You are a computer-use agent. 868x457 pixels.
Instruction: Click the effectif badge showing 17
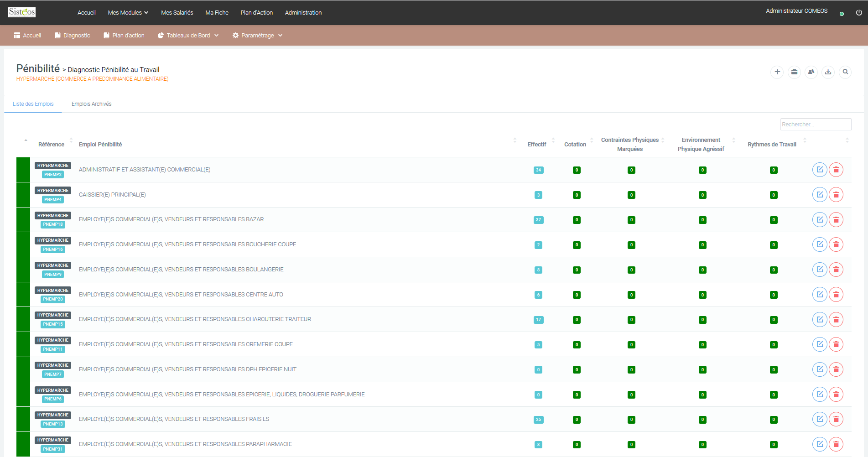click(x=538, y=320)
